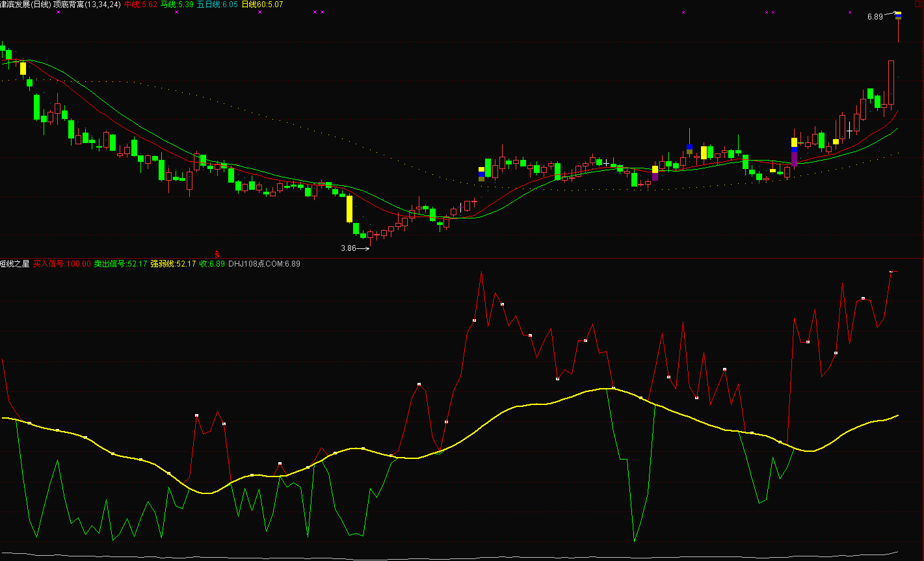Click the red panel layout icon at top right
Image resolution: width=924 pixels, height=561 pixels.
[x=918, y=4]
